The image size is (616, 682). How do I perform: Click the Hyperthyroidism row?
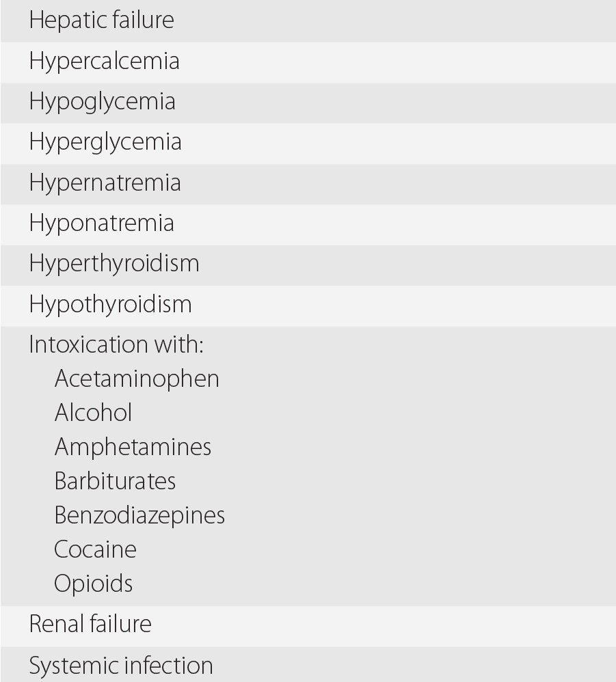113,264
